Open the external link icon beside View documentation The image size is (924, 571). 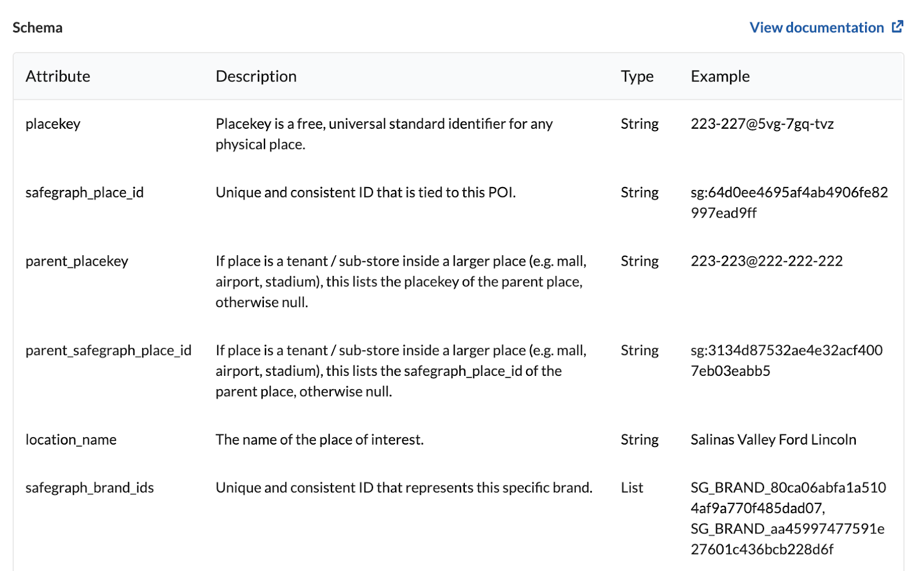tap(897, 27)
